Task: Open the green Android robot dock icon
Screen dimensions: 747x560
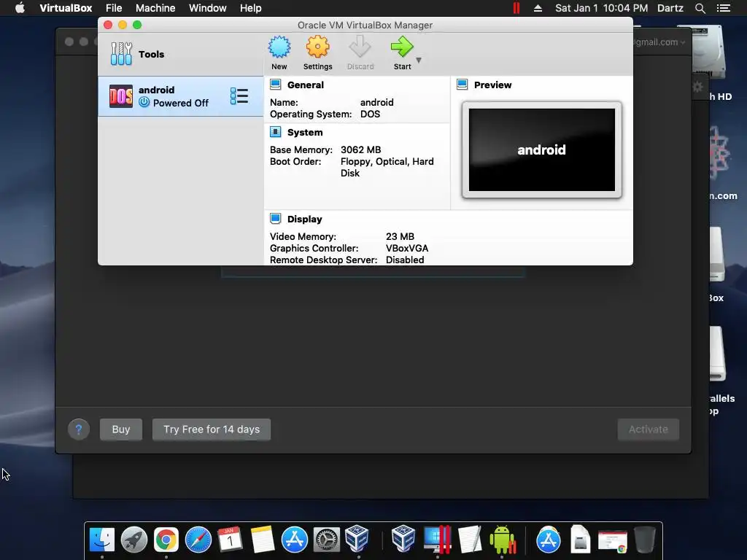Action: coord(502,540)
